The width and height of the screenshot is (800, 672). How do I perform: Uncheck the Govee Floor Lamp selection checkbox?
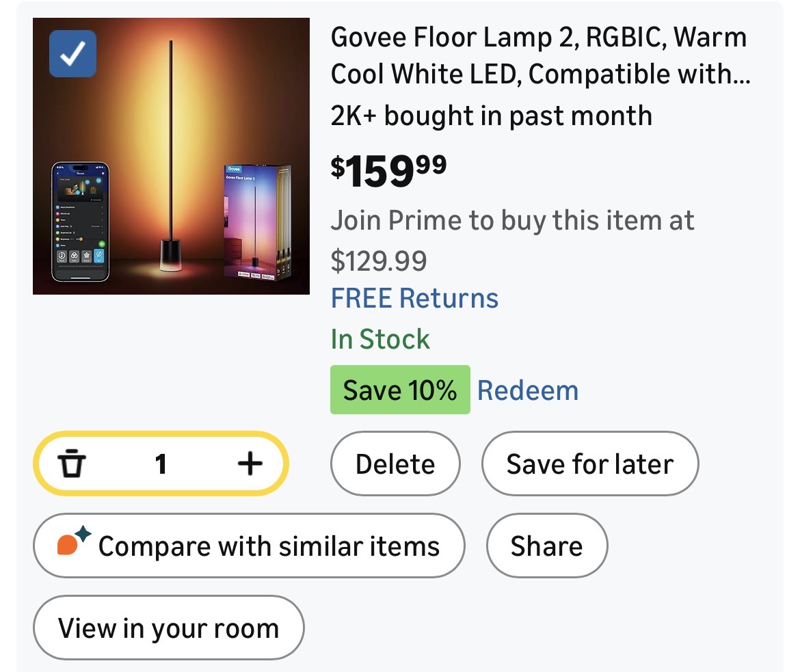(72, 54)
